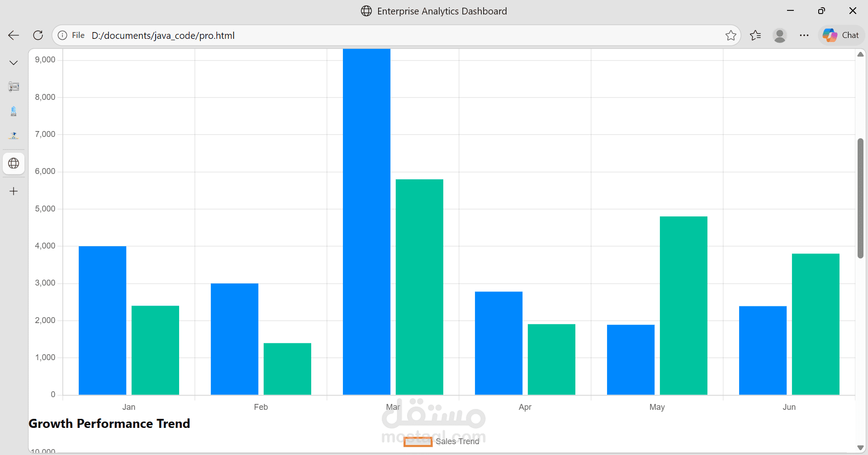Collapse the vertical tabs with the chevron
This screenshot has width=868, height=455.
[x=14, y=63]
